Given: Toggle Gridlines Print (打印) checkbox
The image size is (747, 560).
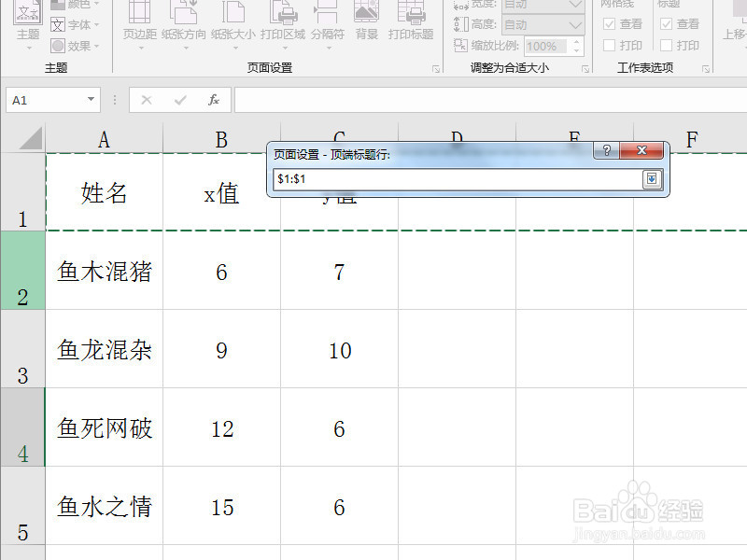Looking at the screenshot, I should [x=609, y=45].
